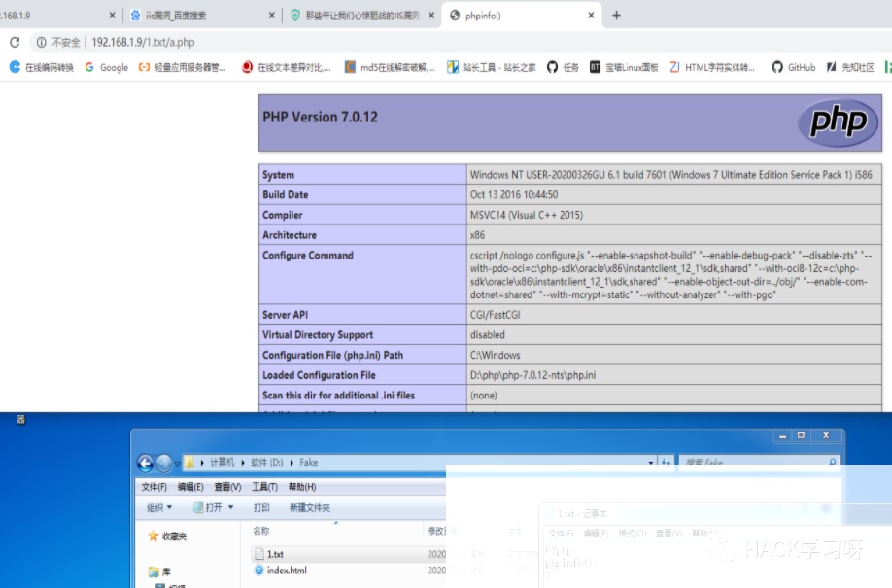Open the 不安全 site security info

[58, 42]
